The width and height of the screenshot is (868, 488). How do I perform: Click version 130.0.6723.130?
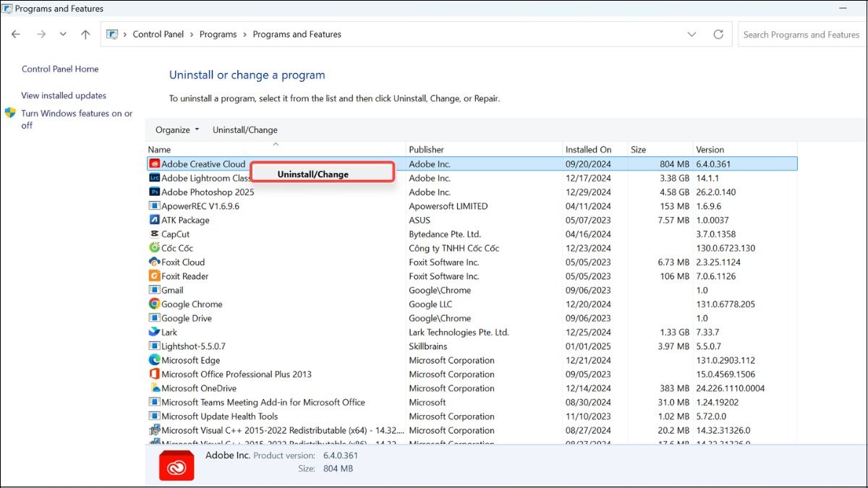click(x=726, y=248)
